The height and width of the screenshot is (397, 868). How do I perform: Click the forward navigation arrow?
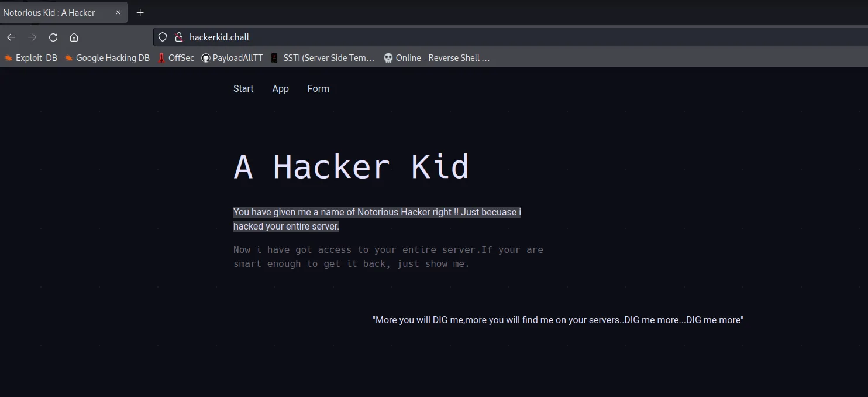pyautogui.click(x=32, y=37)
